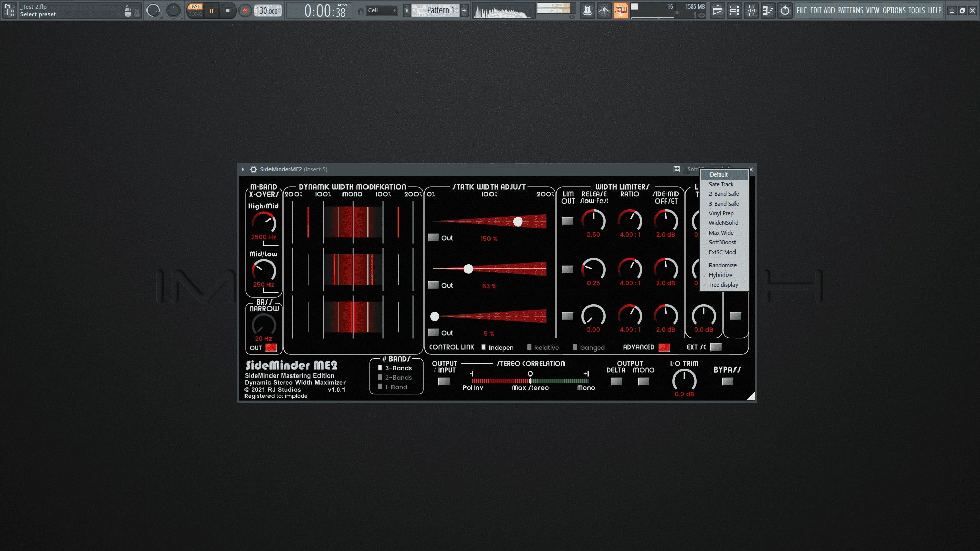Open the HELP menu
Screen dimensions: 980x551
click(x=935, y=10)
